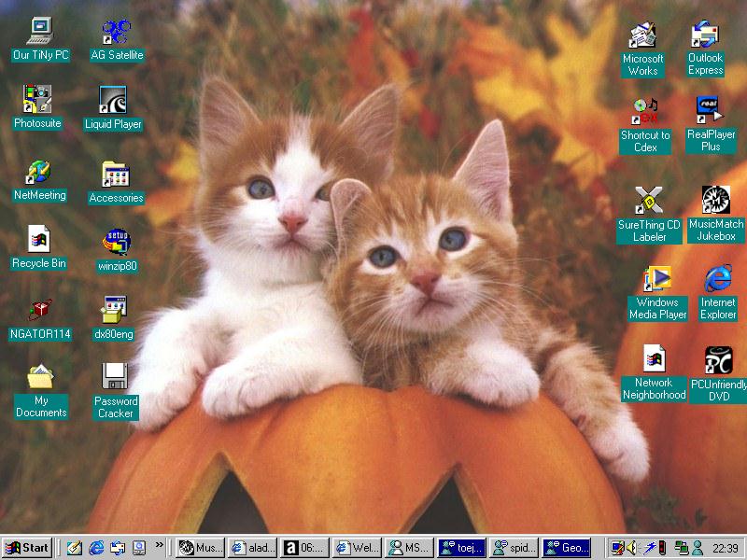This screenshot has width=747, height=560.
Task: Click the Start button
Action: 27,548
